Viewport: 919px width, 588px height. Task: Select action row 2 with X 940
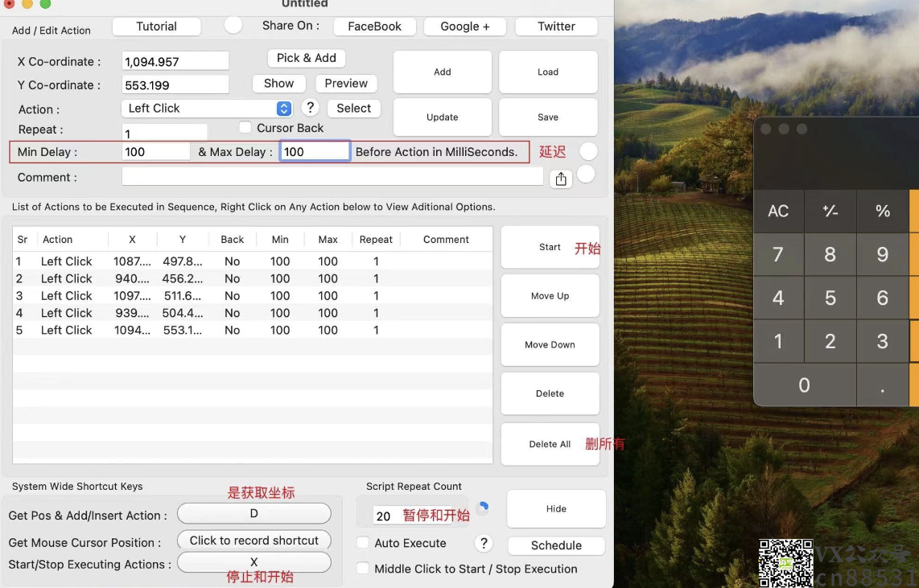pos(253,278)
